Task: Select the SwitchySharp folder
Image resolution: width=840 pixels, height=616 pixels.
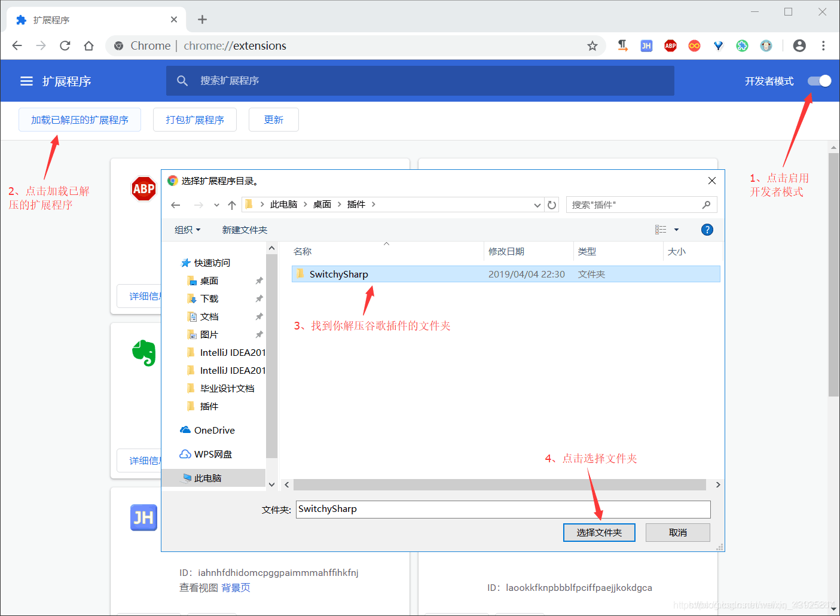Action: pos(506,274)
